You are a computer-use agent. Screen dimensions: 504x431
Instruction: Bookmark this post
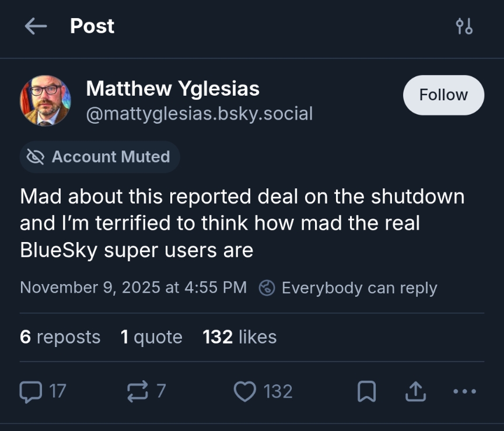pyautogui.click(x=366, y=392)
